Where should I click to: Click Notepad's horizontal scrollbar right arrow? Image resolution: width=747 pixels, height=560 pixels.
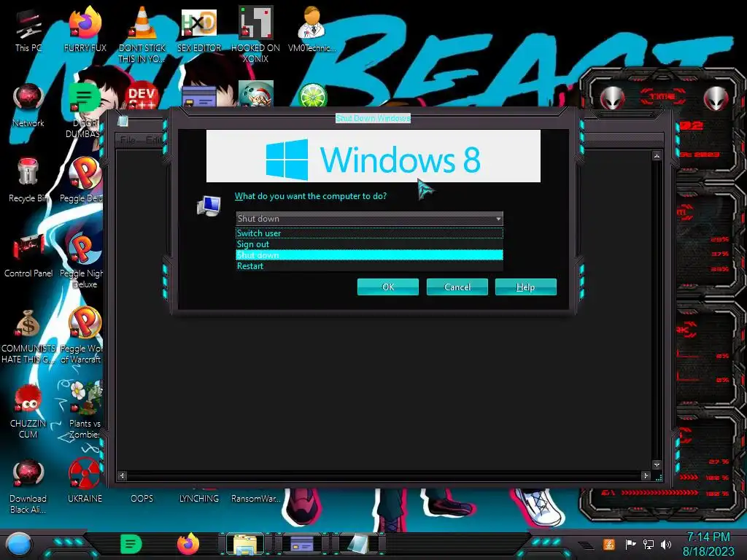tap(646, 475)
